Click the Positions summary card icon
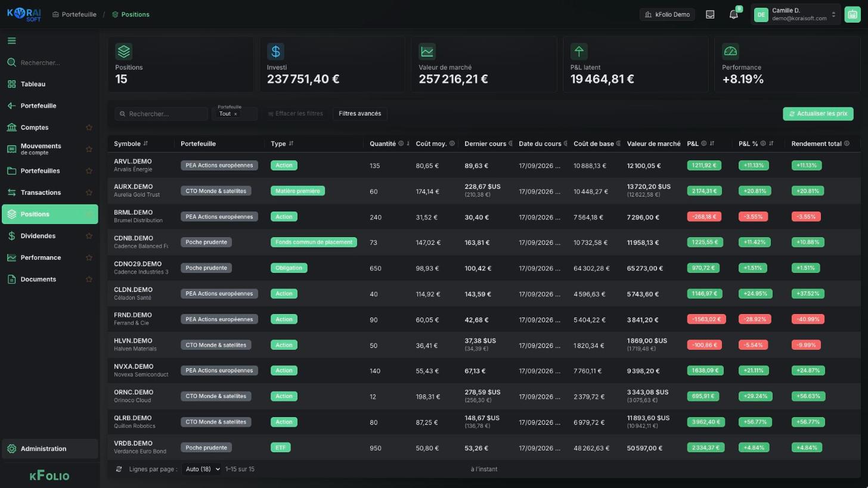This screenshot has width=868, height=488. click(x=123, y=51)
